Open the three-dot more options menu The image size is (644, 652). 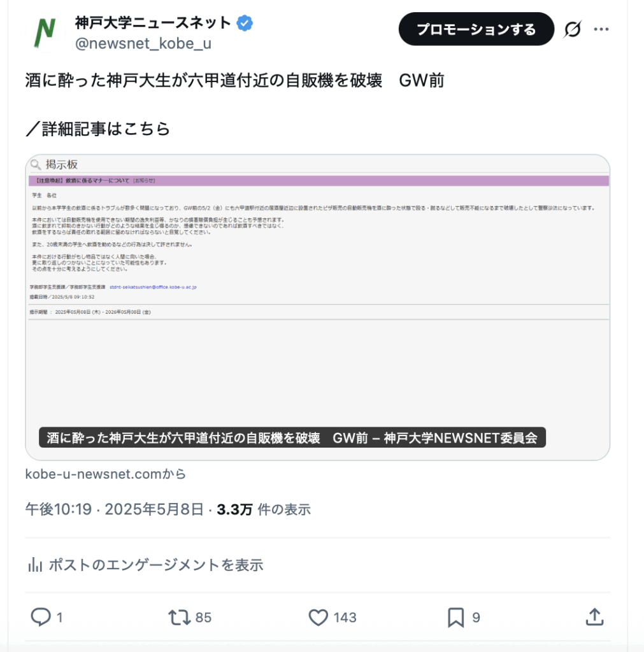click(x=601, y=29)
